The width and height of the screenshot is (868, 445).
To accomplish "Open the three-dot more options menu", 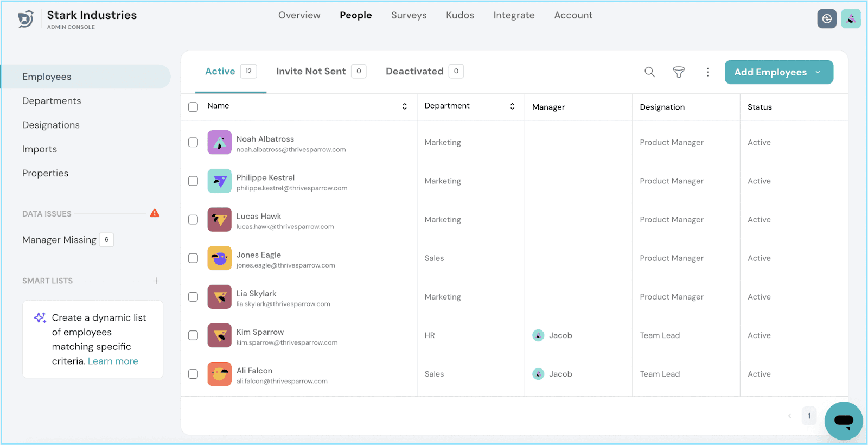I will click(707, 72).
